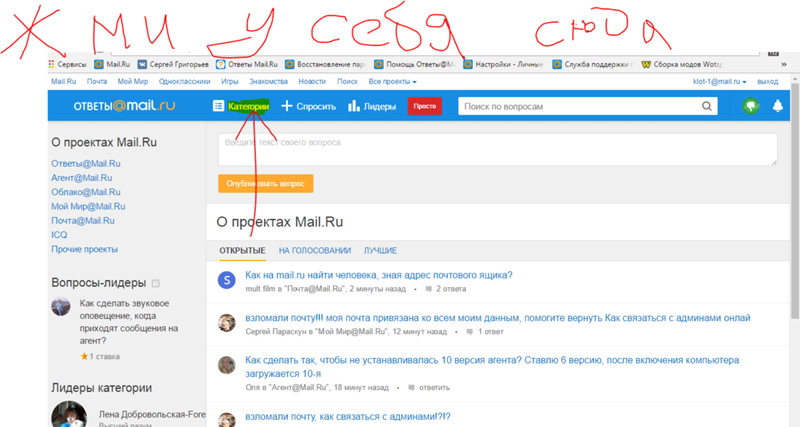The height and width of the screenshot is (427, 800).
Task: Open Мой Мир in top portal bar
Action: click(133, 82)
